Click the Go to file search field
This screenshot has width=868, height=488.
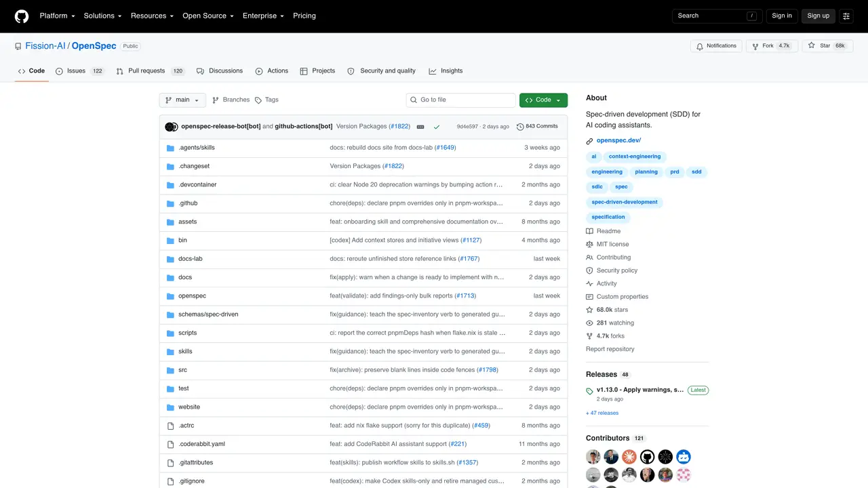[x=461, y=100]
